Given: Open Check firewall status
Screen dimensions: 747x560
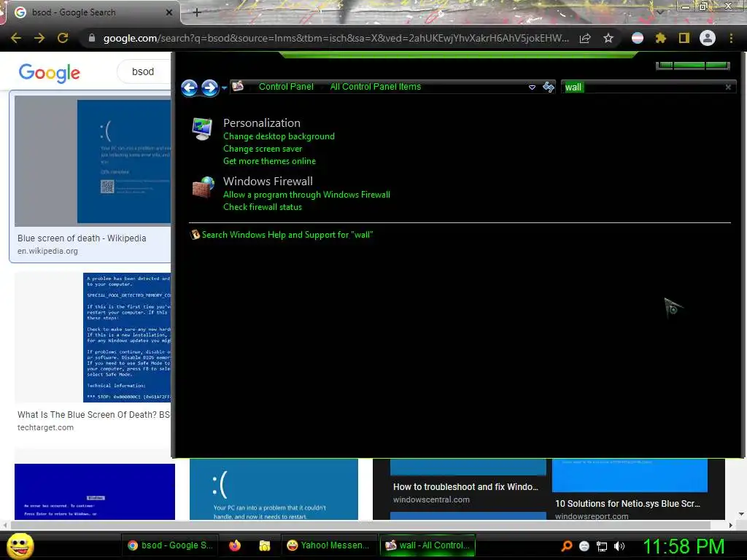Looking at the screenshot, I should [263, 207].
